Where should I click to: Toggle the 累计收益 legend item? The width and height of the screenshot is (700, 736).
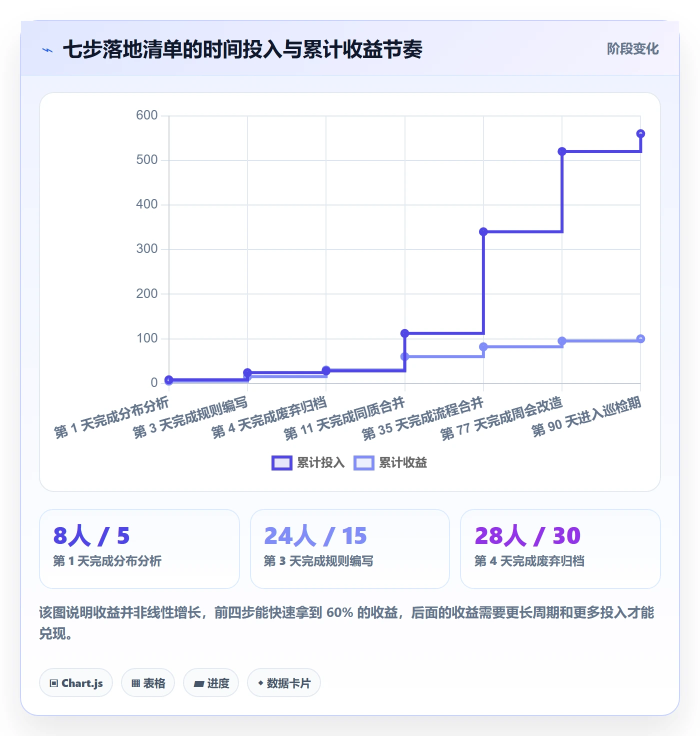tap(390, 462)
